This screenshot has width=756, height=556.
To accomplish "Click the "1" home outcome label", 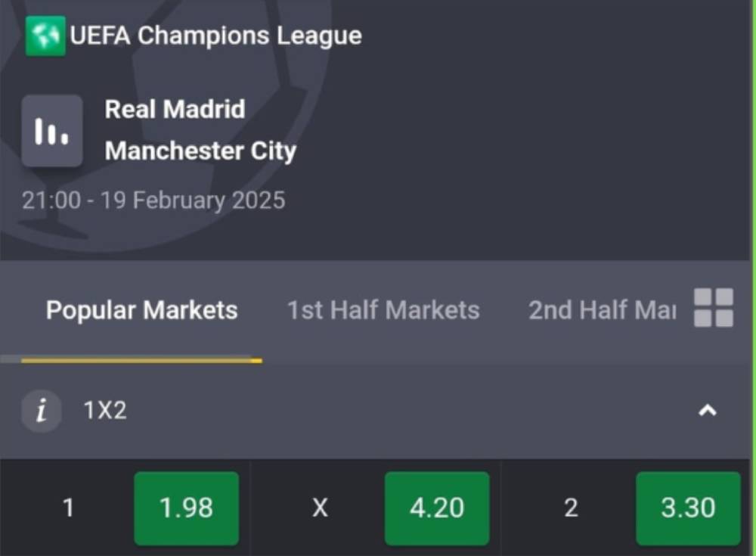I will pos(68,508).
